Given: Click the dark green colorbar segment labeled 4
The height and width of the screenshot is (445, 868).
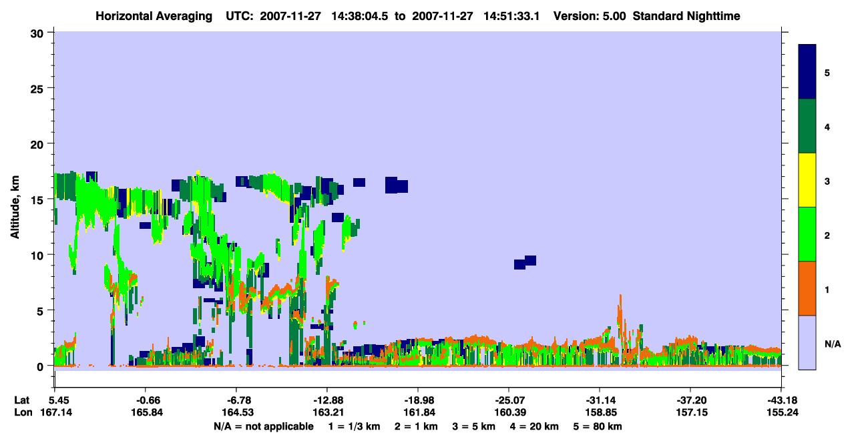Looking at the screenshot, I should point(807,126).
